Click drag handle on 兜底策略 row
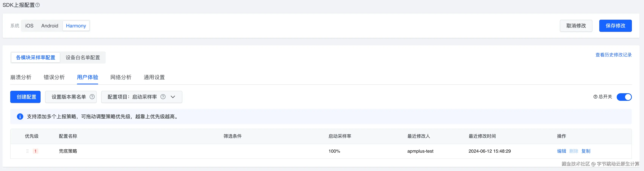This screenshot has width=644, height=171. tap(27, 151)
